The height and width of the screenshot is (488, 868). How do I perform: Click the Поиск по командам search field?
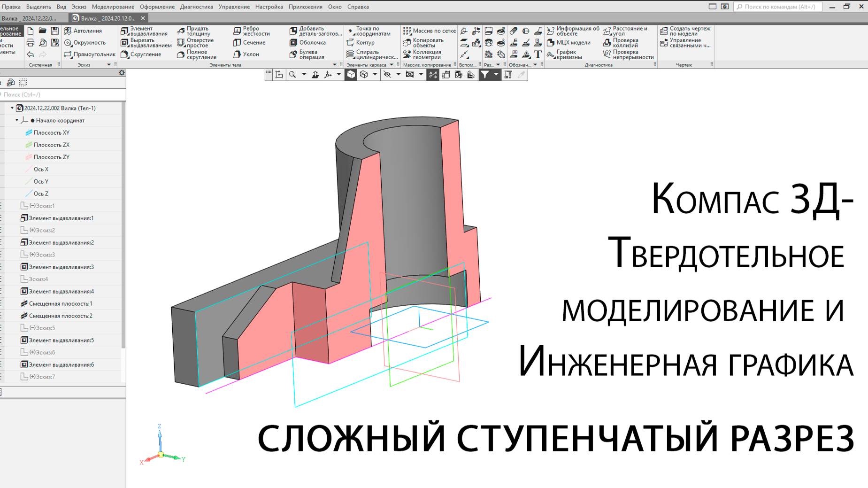[778, 7]
